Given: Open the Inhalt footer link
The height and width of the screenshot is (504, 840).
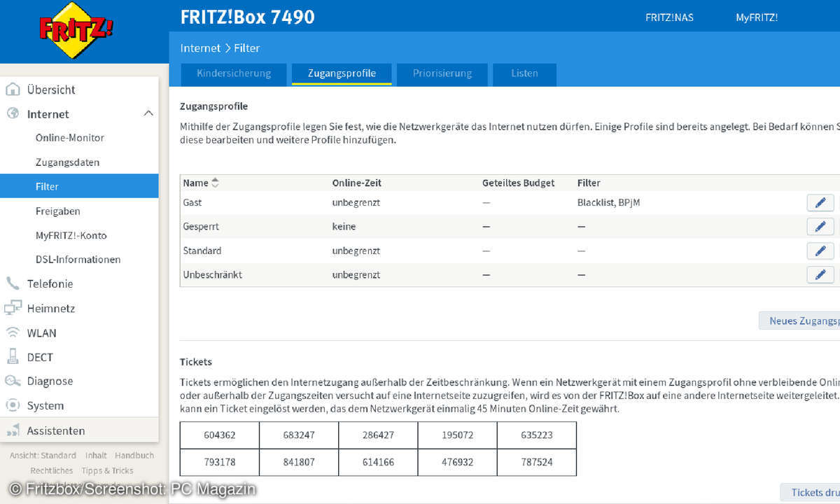Looking at the screenshot, I should [x=96, y=455].
